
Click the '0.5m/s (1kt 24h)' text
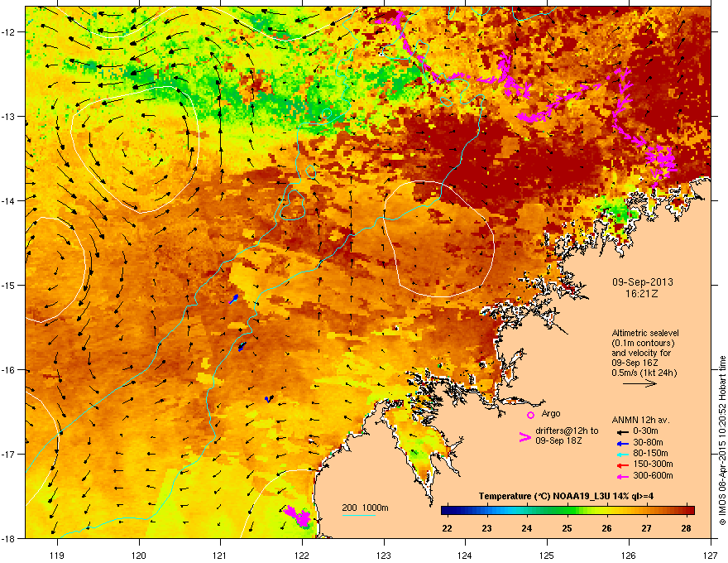pos(644,373)
